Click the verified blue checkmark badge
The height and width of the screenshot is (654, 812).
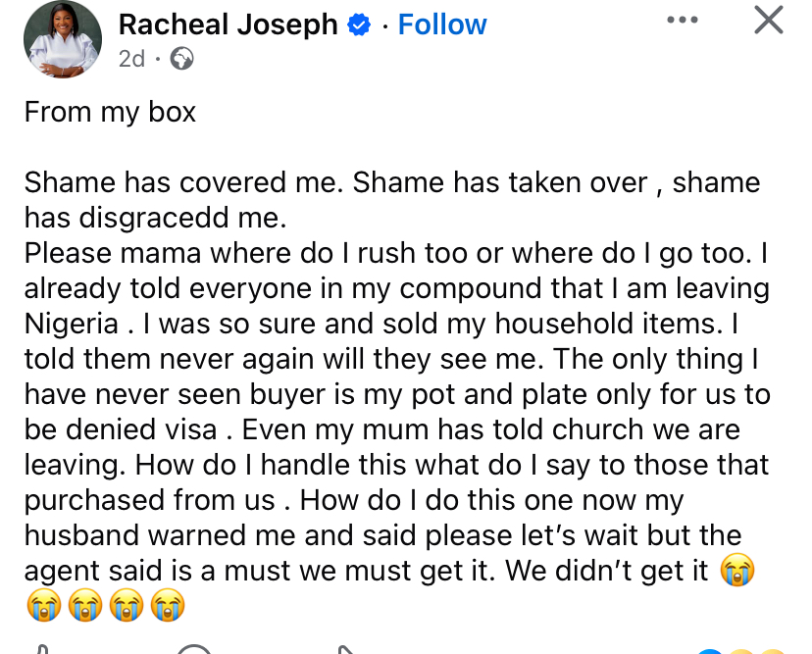(359, 25)
